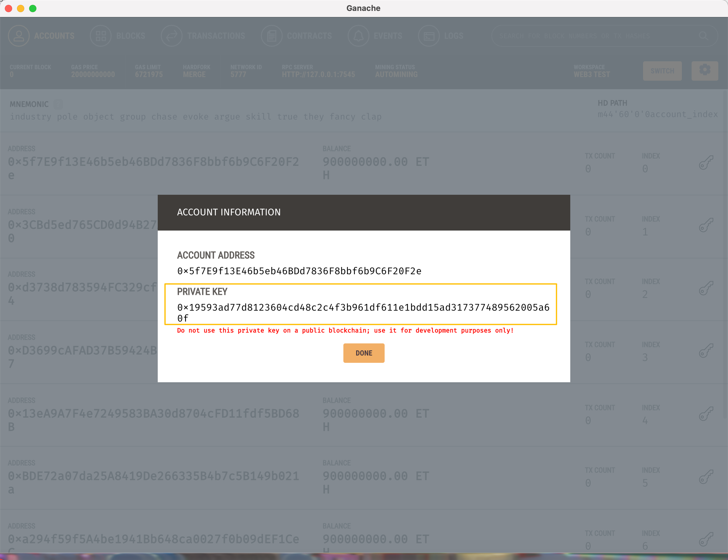Click key icon for index 4 account
The image size is (728, 560).
[x=706, y=414]
